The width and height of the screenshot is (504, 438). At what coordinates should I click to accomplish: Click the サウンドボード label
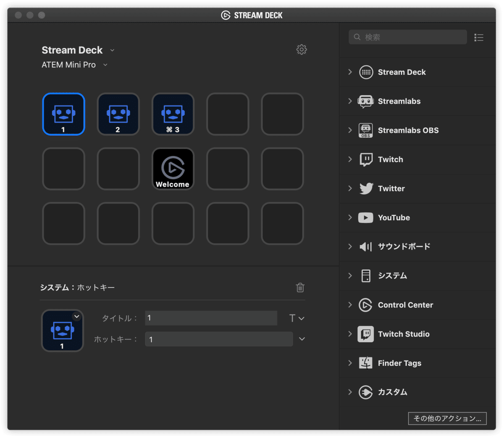point(404,247)
